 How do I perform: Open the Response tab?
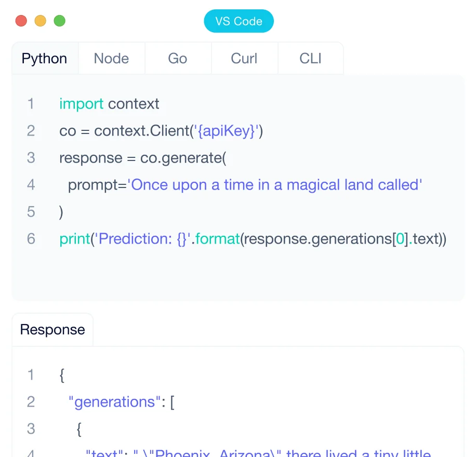52,329
